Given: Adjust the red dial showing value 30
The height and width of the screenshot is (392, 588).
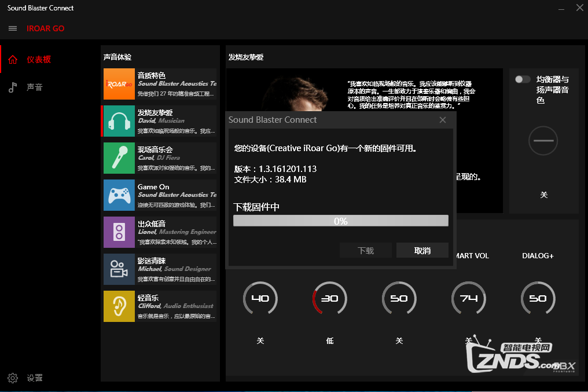Looking at the screenshot, I should pos(330,298).
